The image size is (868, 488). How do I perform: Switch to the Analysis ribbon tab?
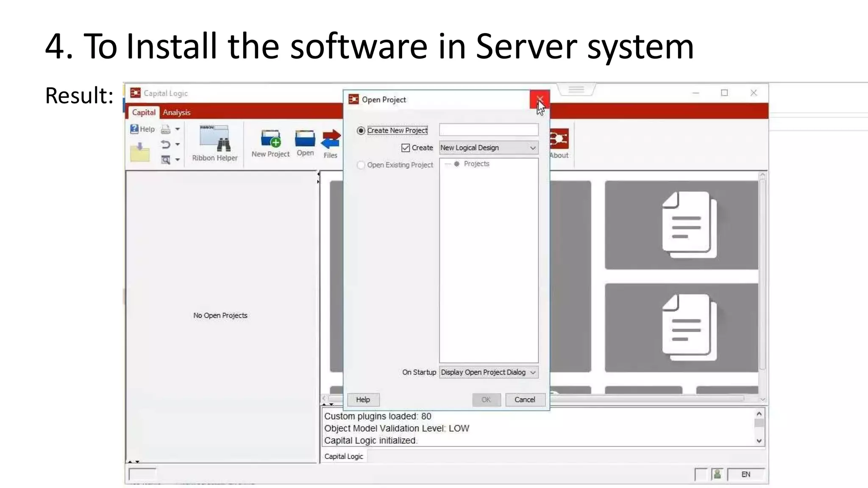pyautogui.click(x=176, y=112)
